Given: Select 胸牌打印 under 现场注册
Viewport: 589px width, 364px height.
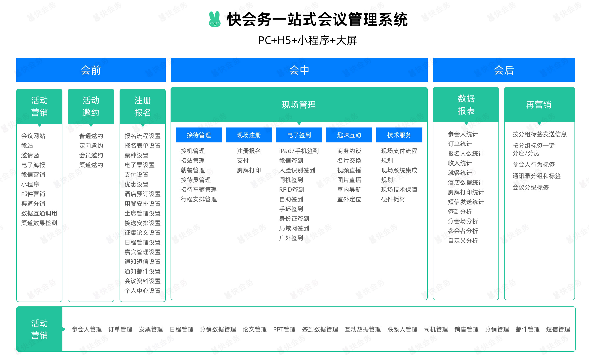Looking at the screenshot, I should coord(249,170).
